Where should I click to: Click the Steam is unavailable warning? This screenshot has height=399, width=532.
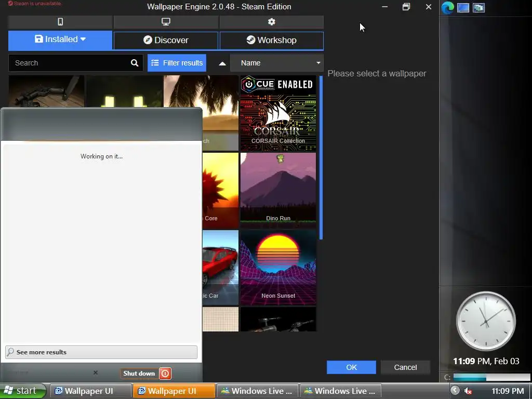coord(35,4)
